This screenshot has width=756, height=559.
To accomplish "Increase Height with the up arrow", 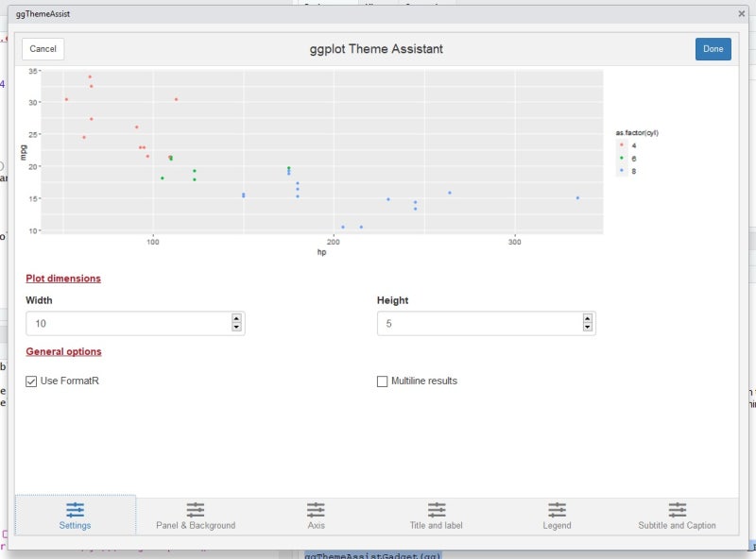I will tap(587, 318).
